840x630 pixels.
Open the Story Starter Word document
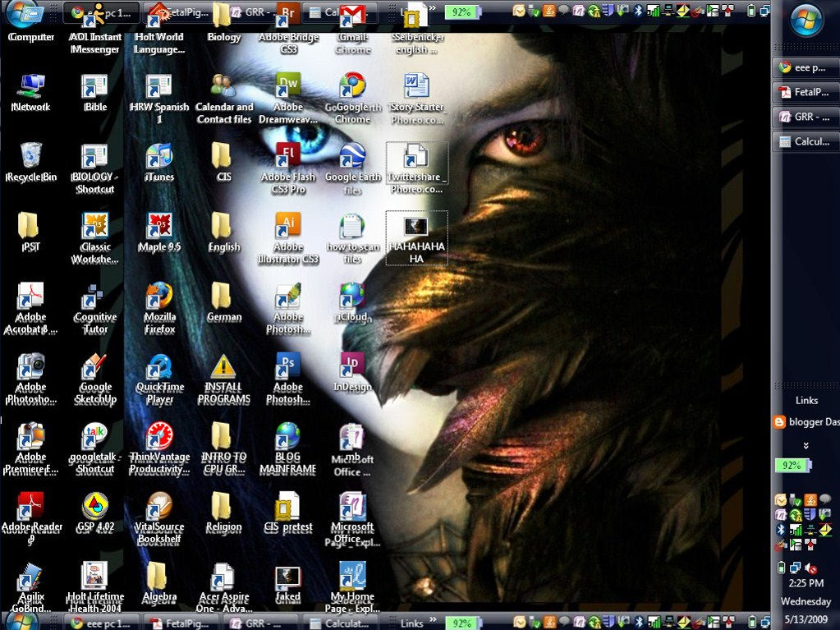(x=416, y=98)
